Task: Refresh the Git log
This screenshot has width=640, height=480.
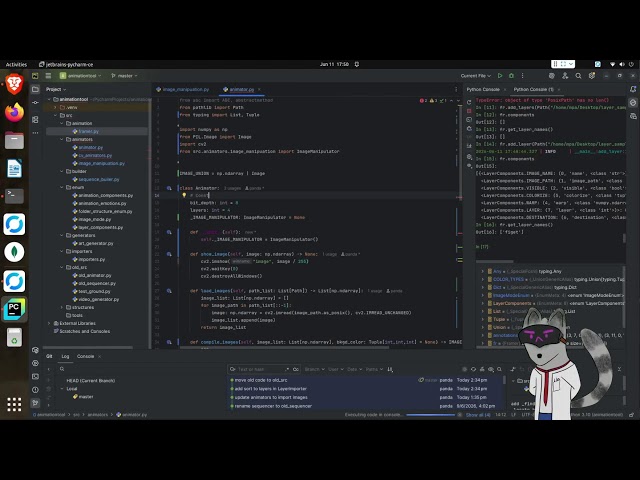Action: (x=473, y=369)
